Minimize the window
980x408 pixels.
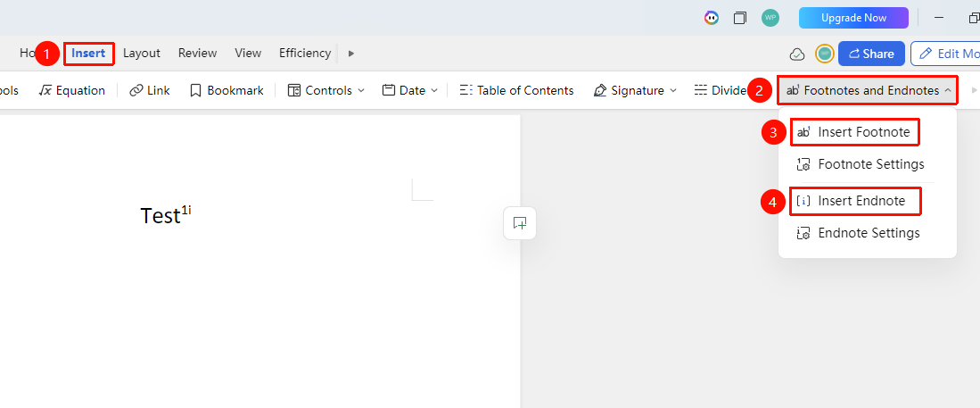coord(939,18)
